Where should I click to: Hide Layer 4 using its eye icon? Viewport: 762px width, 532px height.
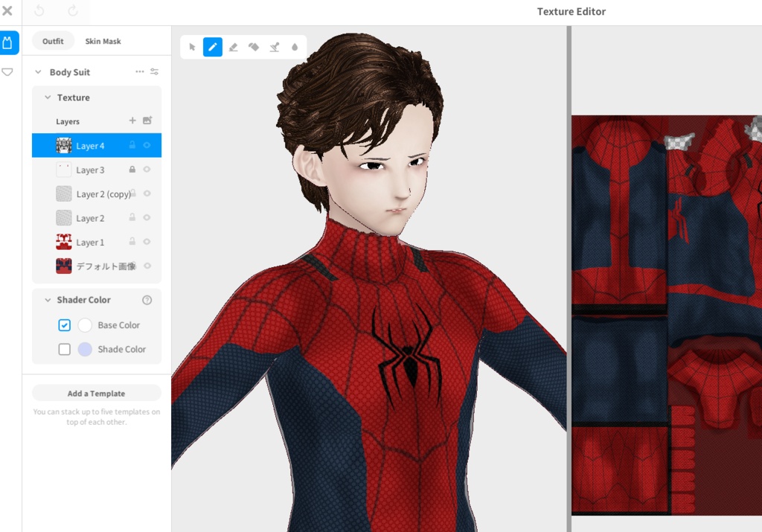click(x=147, y=145)
